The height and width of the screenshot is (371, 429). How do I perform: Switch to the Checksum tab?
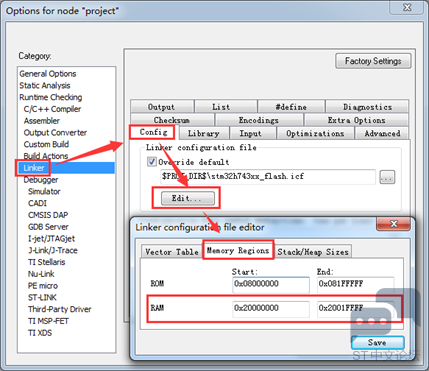click(x=172, y=120)
